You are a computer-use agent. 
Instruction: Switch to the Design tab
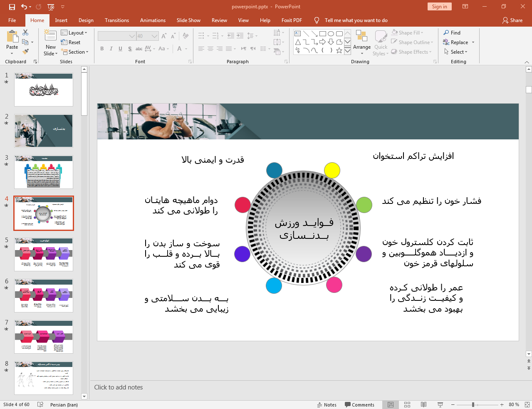point(86,20)
